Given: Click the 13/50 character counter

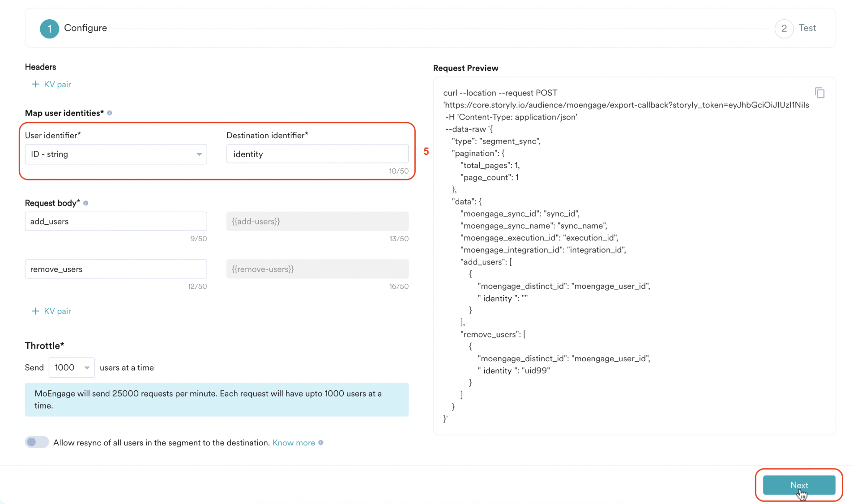Looking at the screenshot, I should 398,239.
